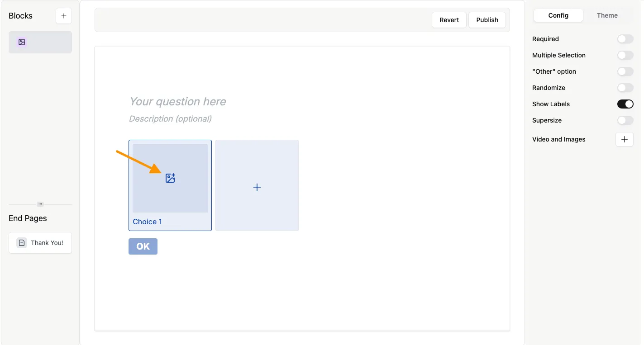
Task: Click the grip handle above End Pages
Action: click(x=40, y=204)
